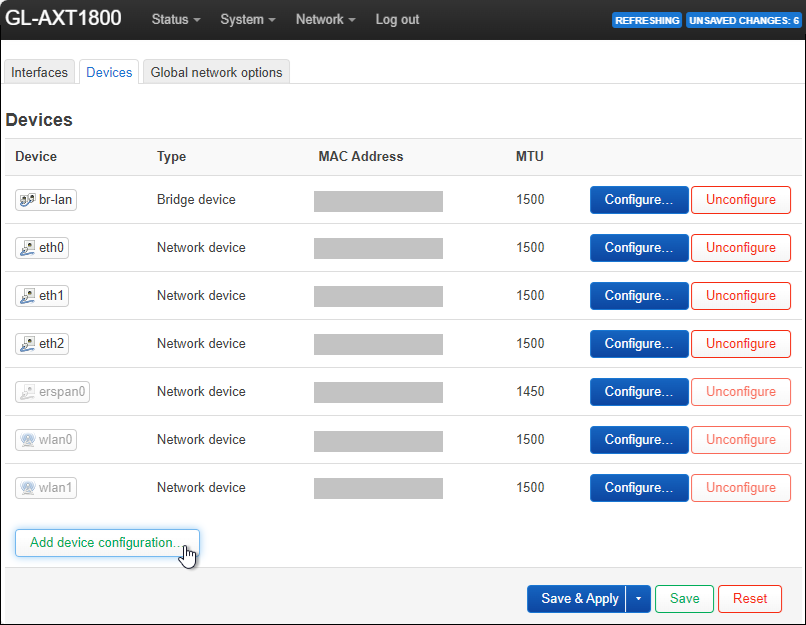
Task: Configure the eth0 device
Action: click(x=639, y=248)
